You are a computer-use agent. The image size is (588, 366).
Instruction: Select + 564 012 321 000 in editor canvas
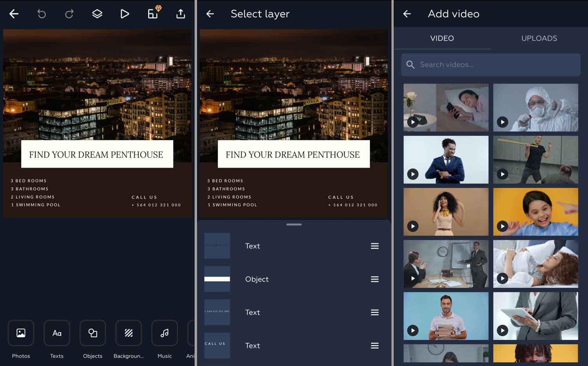click(x=156, y=205)
